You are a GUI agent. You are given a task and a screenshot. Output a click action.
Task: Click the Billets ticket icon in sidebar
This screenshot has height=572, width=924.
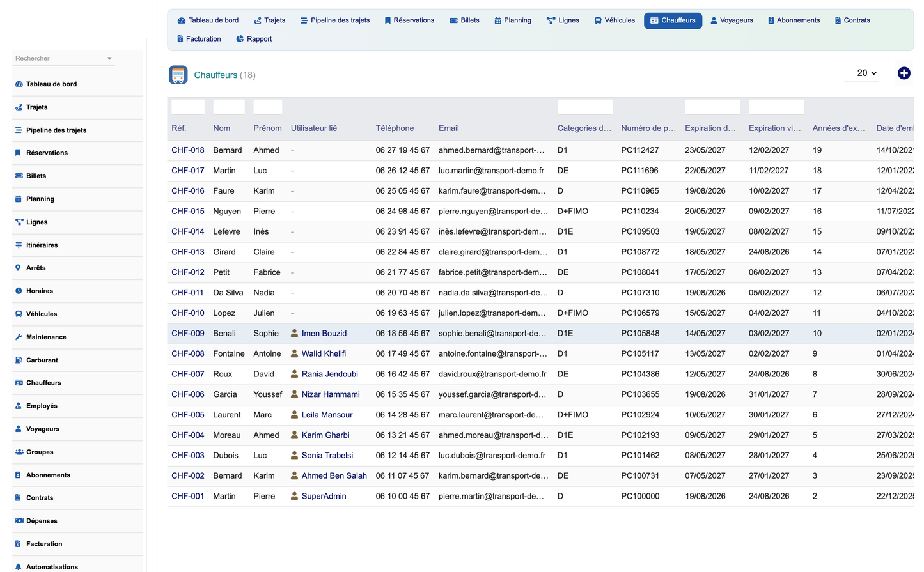19,176
